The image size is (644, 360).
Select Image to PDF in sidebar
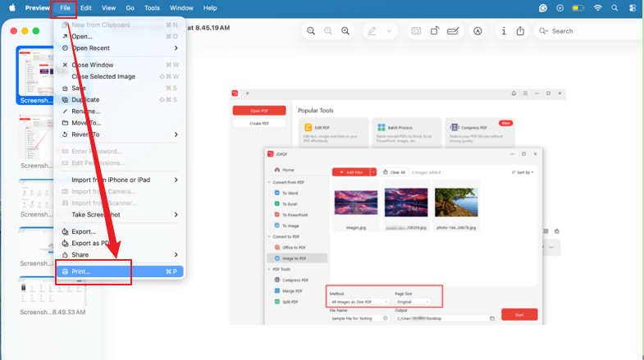pos(296,258)
